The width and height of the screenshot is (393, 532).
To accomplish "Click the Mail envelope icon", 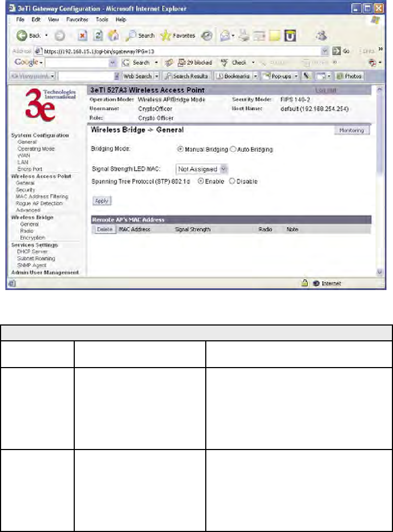I will [x=225, y=36].
